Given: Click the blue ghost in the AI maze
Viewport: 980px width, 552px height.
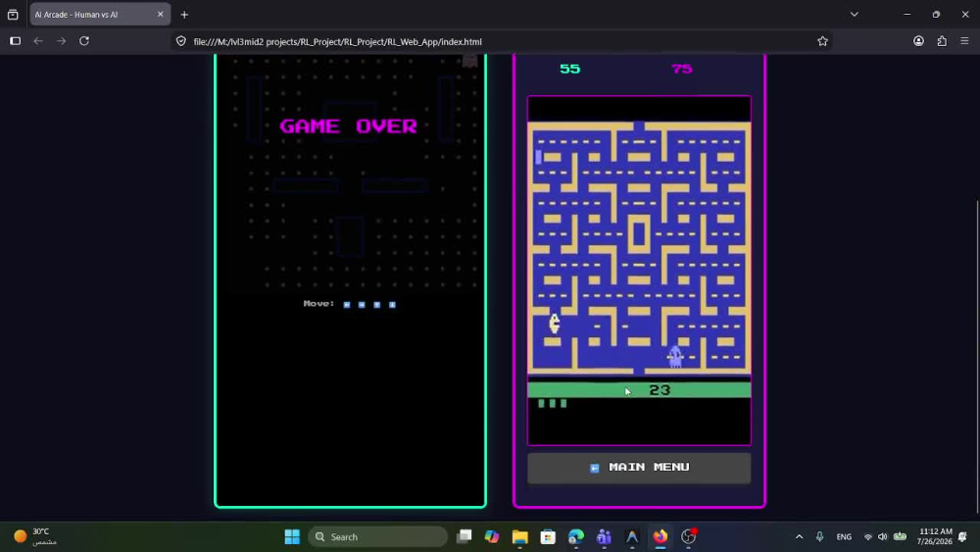Looking at the screenshot, I should (675, 356).
